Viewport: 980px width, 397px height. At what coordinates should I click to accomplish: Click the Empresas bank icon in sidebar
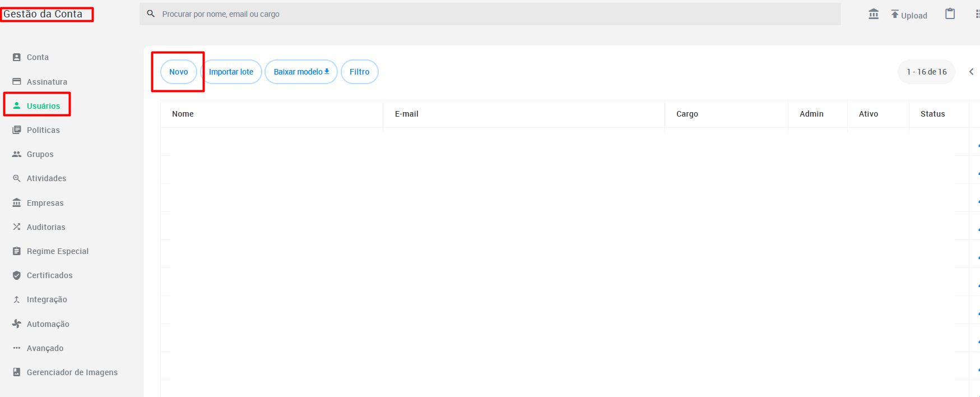17,202
